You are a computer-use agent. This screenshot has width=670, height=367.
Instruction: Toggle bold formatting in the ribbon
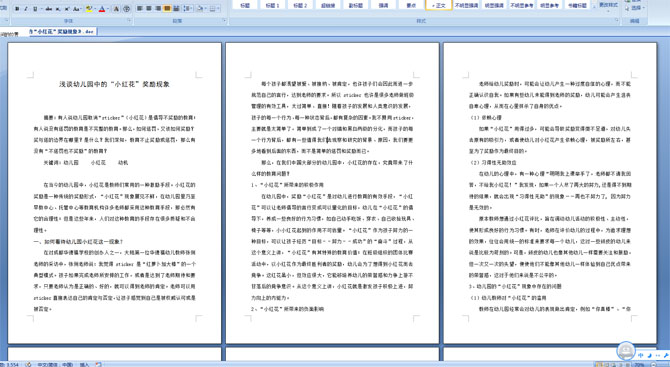[x=17, y=9]
